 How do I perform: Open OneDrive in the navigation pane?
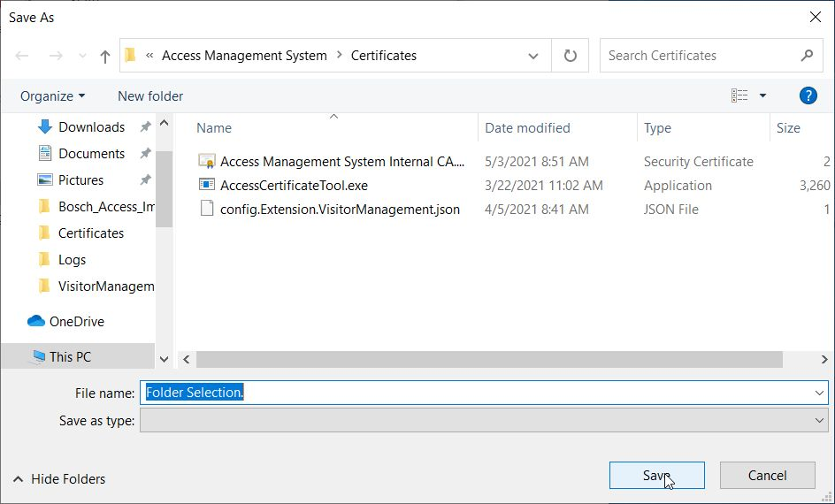pyautogui.click(x=76, y=322)
